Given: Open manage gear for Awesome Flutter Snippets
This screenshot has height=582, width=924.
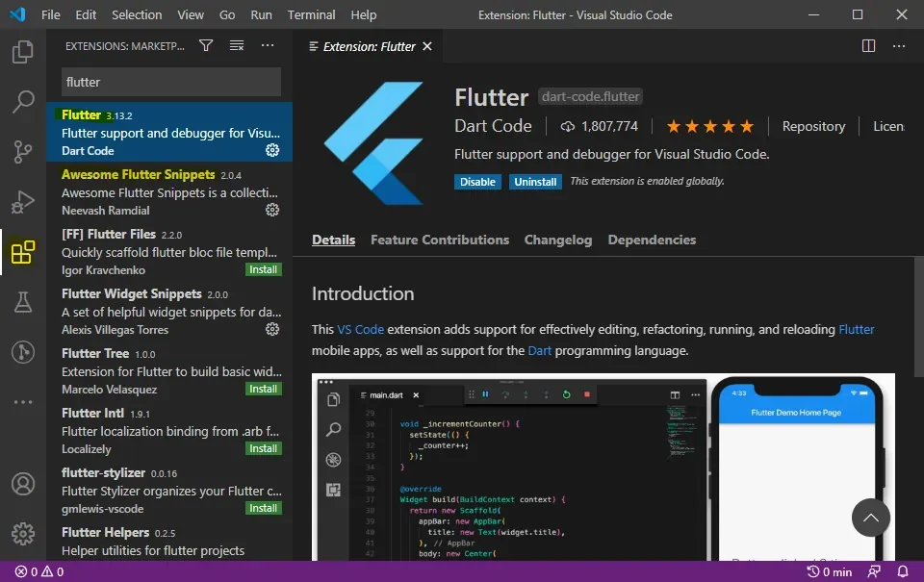Looking at the screenshot, I should pos(272,210).
